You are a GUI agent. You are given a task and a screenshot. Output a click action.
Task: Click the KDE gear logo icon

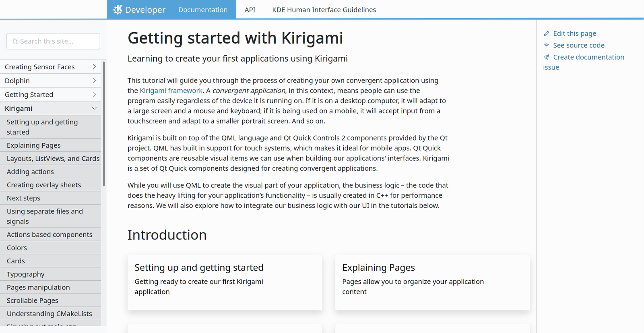(x=118, y=9)
